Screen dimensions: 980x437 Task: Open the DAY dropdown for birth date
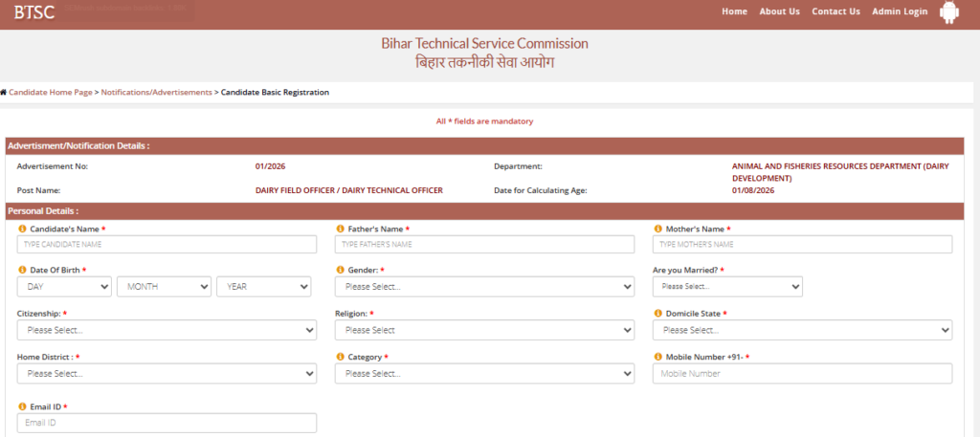[x=64, y=286]
